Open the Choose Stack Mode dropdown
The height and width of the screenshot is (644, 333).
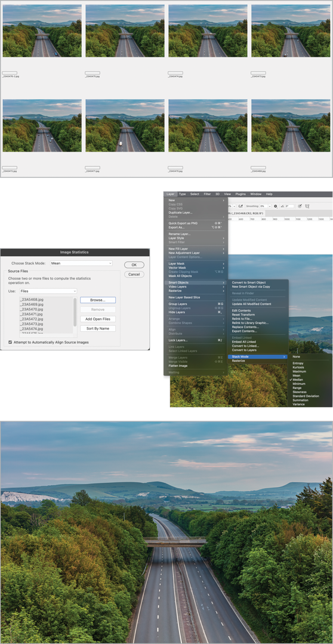click(81, 263)
